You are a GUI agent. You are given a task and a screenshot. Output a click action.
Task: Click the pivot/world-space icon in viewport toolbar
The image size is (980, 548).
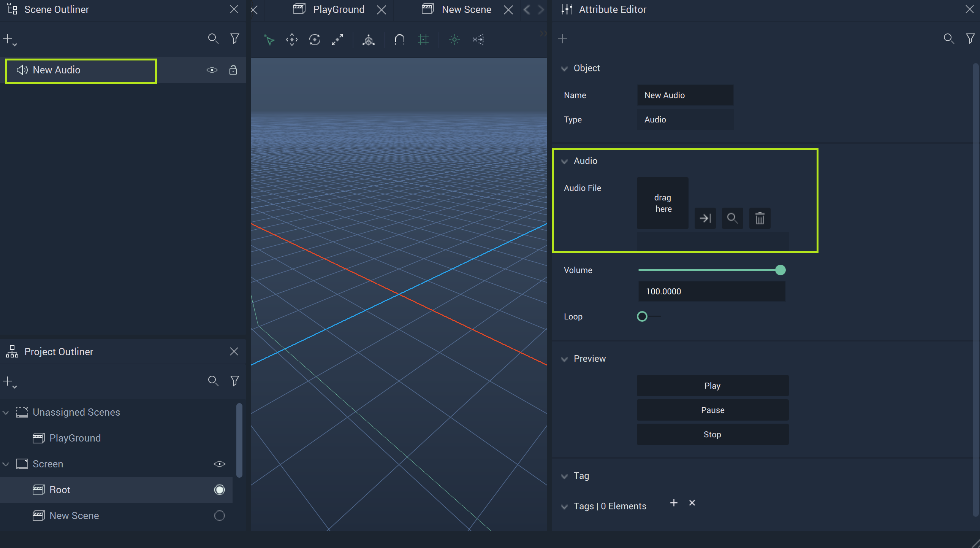point(368,40)
